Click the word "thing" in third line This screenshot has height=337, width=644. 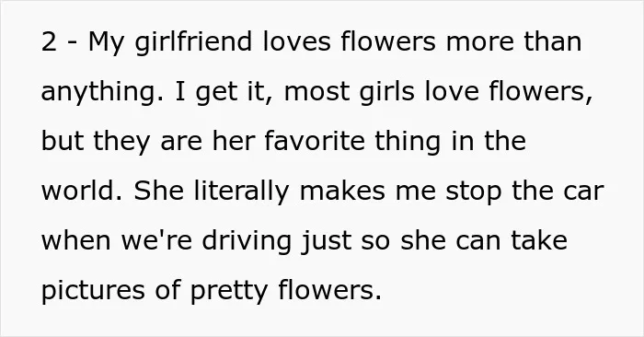coord(408,143)
